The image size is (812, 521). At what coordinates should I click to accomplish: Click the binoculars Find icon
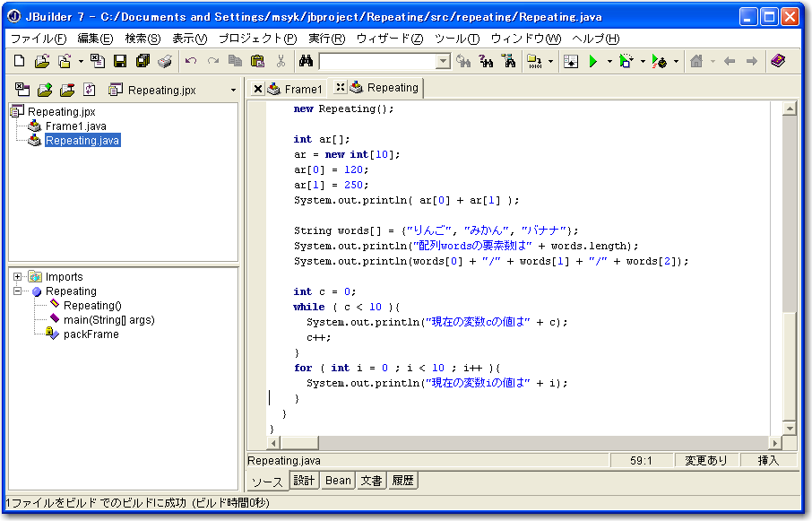click(306, 61)
